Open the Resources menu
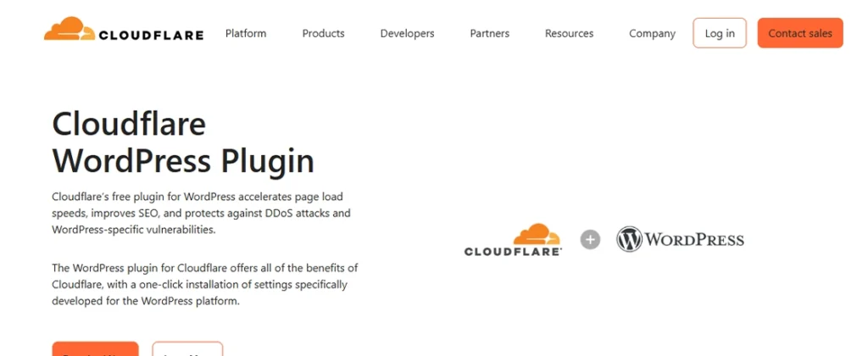Image resolution: width=868 pixels, height=356 pixels. [x=569, y=33]
